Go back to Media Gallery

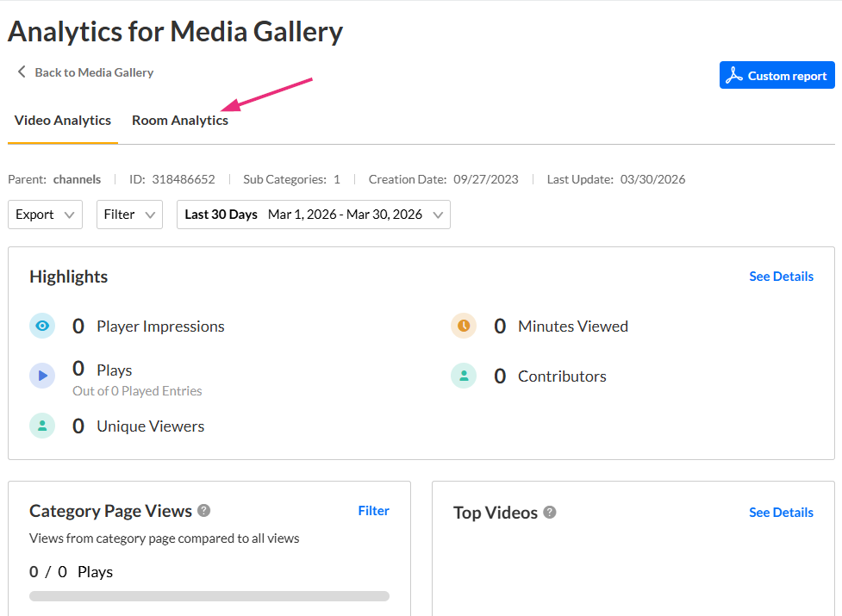tap(94, 72)
